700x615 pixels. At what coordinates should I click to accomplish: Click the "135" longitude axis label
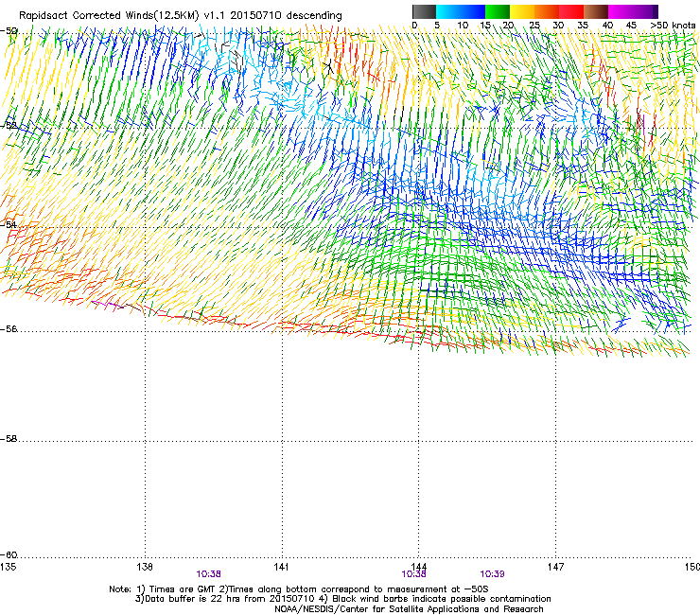coord(8,567)
